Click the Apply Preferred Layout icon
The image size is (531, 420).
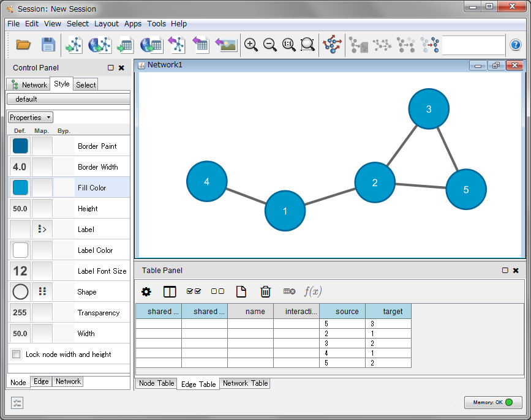pos(332,45)
